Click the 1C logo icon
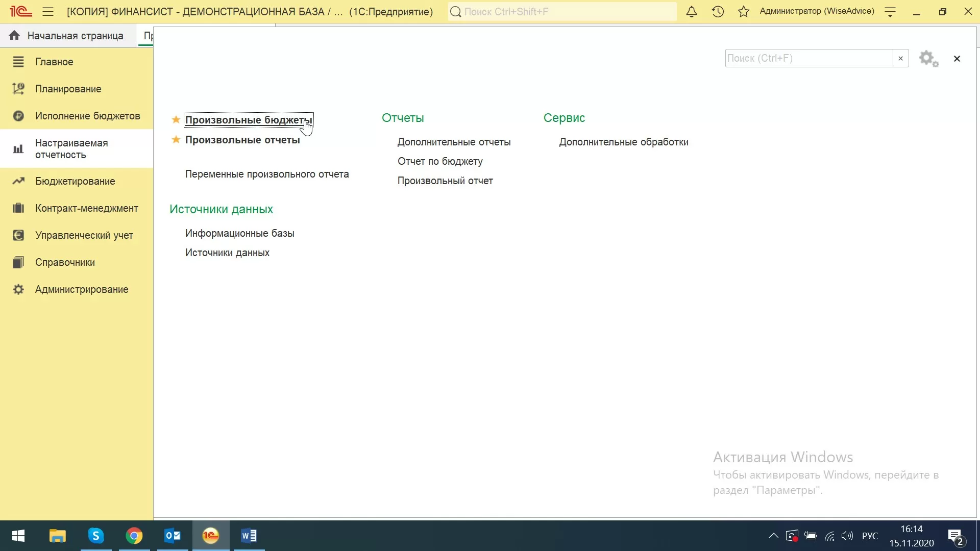Viewport: 980px width, 551px height. click(x=21, y=12)
